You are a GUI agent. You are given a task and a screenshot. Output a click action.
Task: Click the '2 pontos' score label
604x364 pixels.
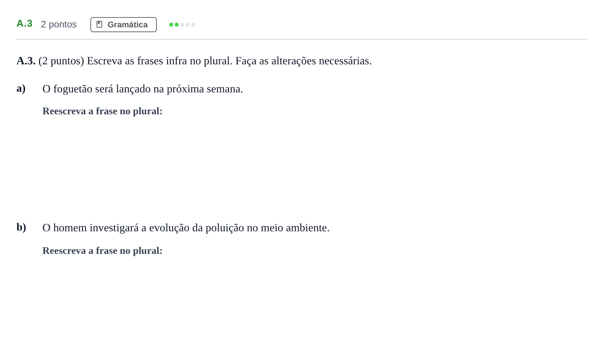pos(59,24)
